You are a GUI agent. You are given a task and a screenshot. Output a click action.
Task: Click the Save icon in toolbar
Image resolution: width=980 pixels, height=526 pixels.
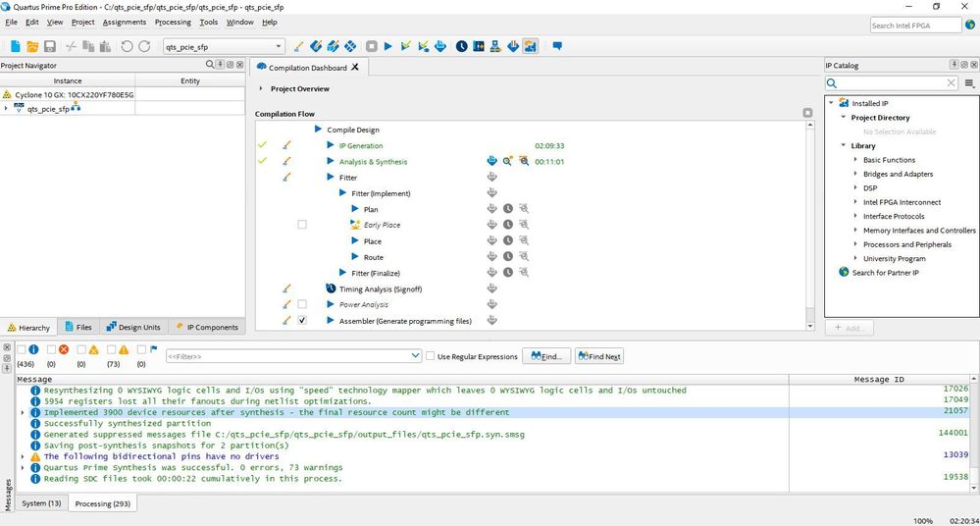tap(50, 46)
